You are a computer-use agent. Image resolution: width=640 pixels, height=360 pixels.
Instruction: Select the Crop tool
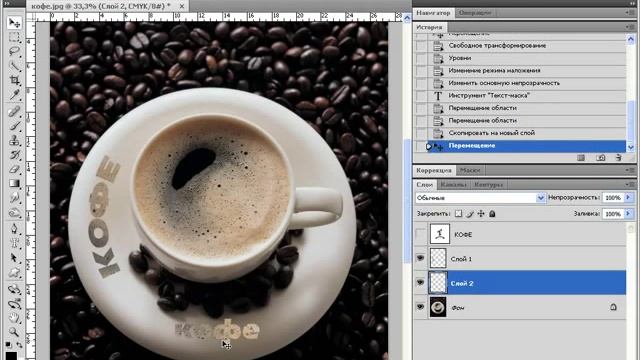pyautogui.click(x=14, y=80)
